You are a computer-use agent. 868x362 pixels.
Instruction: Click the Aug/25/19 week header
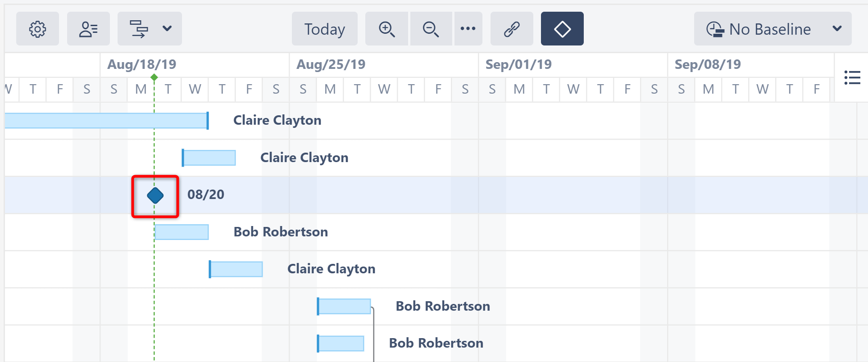click(x=331, y=64)
